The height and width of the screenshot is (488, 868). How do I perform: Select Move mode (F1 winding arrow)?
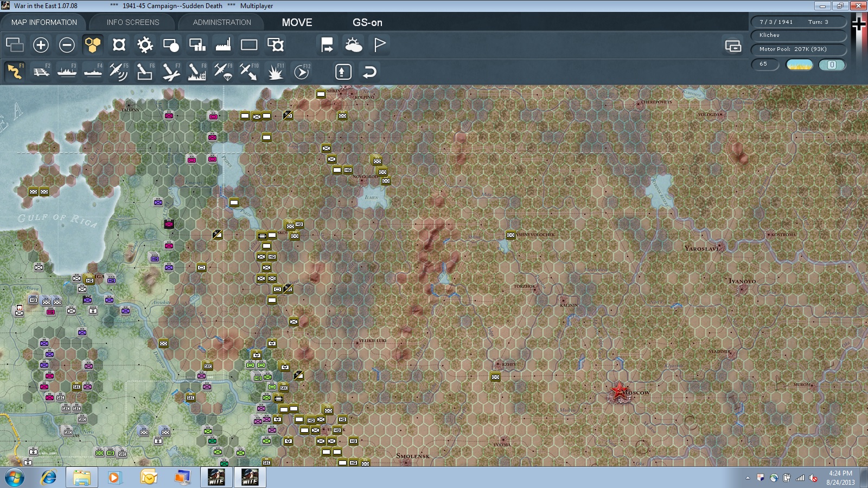(x=15, y=72)
